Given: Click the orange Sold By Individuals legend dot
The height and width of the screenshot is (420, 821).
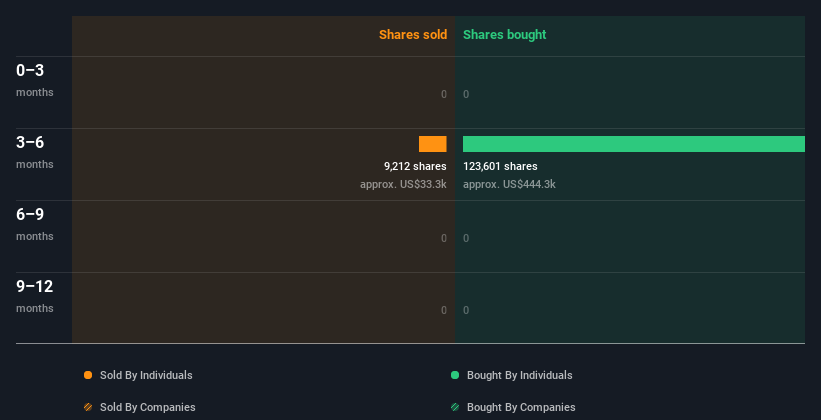Looking at the screenshot, I should 88,375.
